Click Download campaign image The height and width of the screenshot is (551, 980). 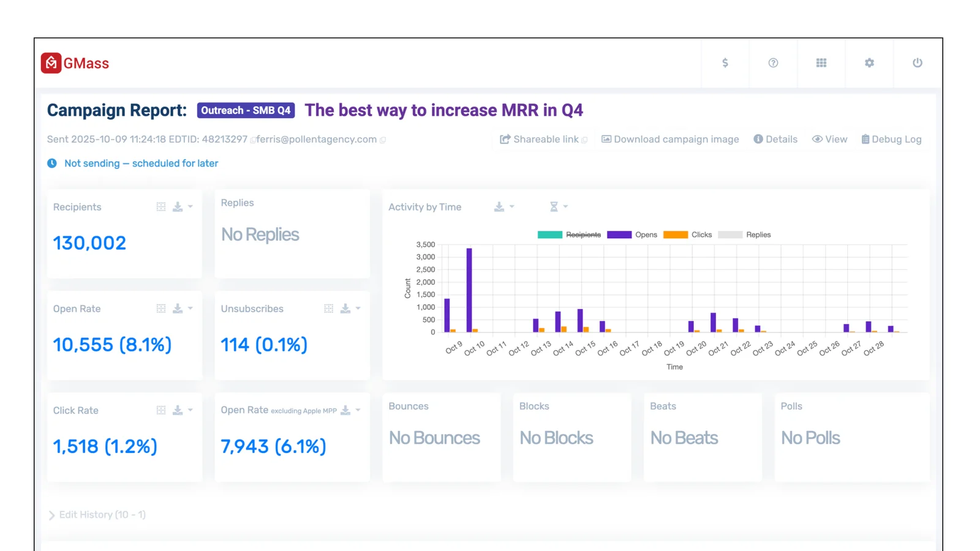[670, 140]
